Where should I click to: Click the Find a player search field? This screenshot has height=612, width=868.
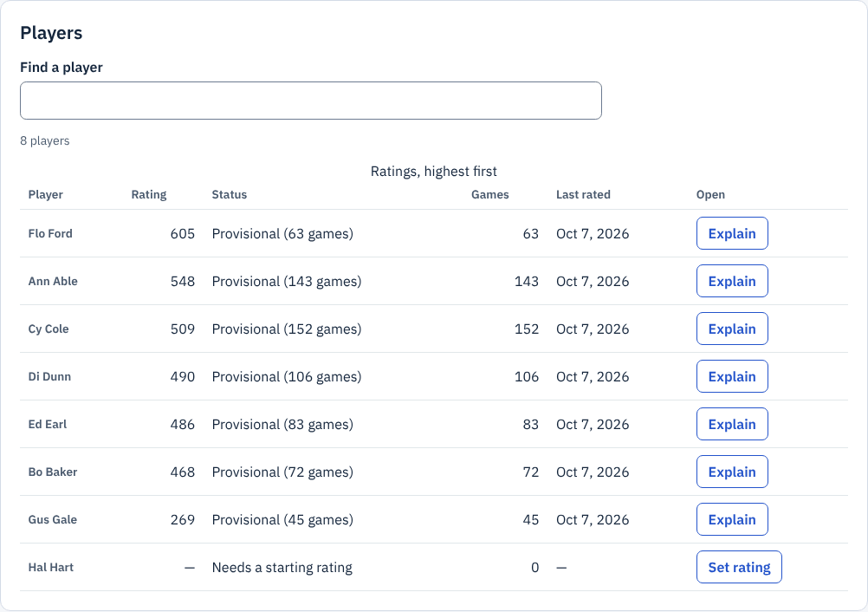point(310,101)
